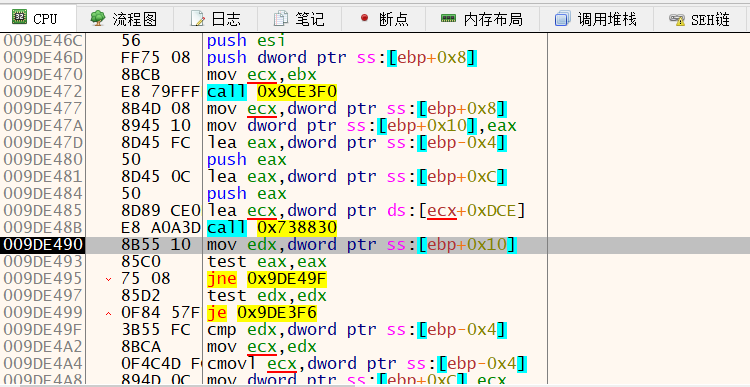The height and width of the screenshot is (387, 750).
Task: Click opcode bytes 8B55 10
Action: pos(156,245)
